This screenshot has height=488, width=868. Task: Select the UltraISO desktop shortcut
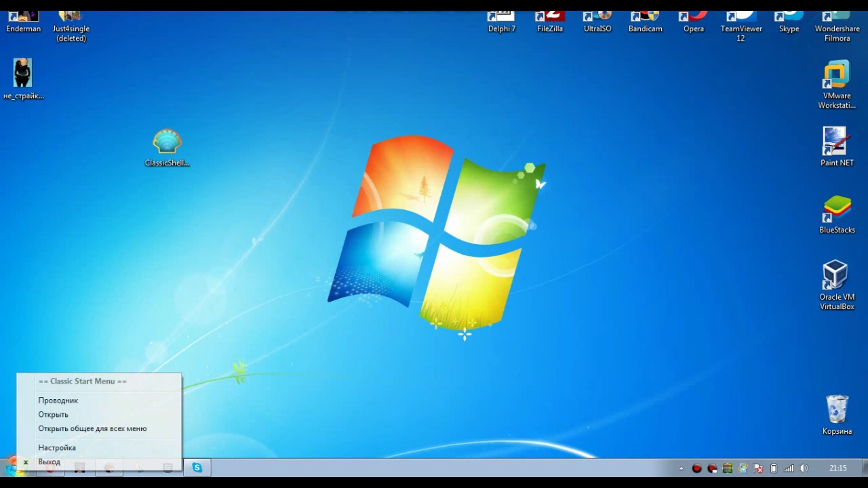pos(597,22)
